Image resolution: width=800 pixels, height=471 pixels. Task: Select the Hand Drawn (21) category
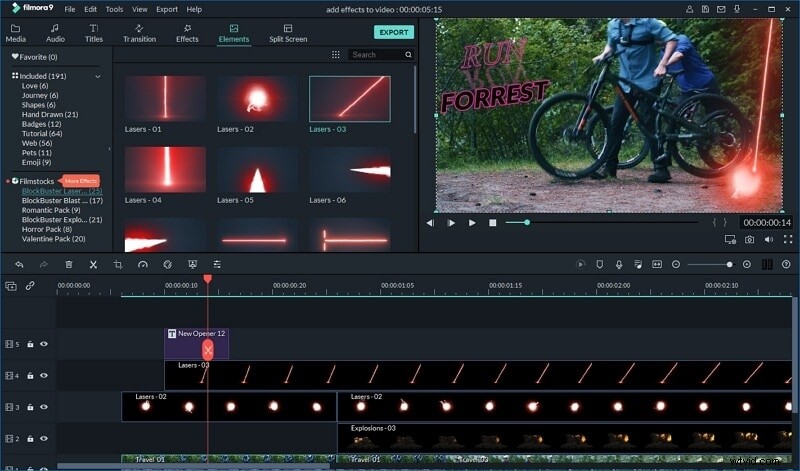coord(50,114)
